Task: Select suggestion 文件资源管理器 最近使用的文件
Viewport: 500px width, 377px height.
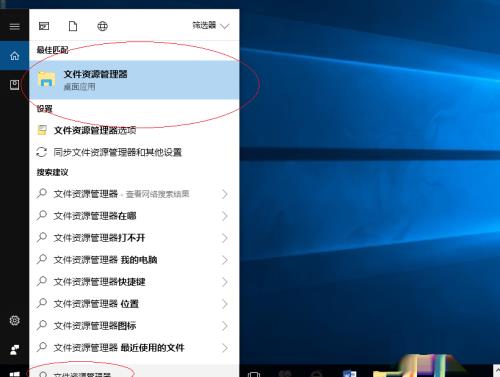Action: [x=134, y=348]
